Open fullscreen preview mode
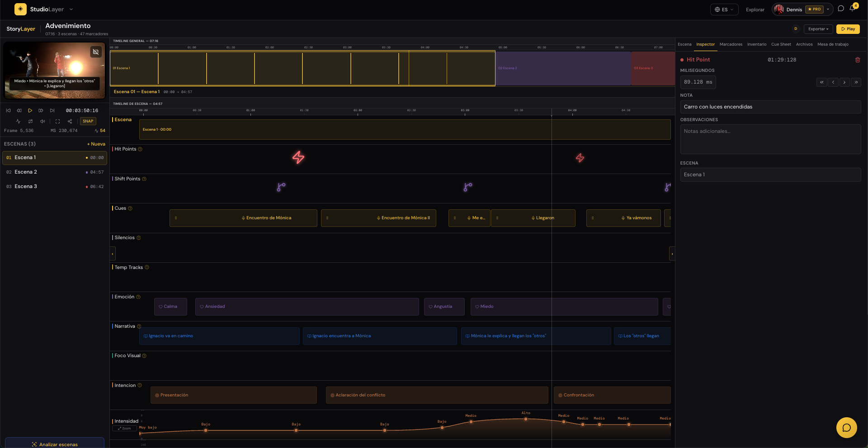The width and height of the screenshot is (868, 448). (57, 121)
